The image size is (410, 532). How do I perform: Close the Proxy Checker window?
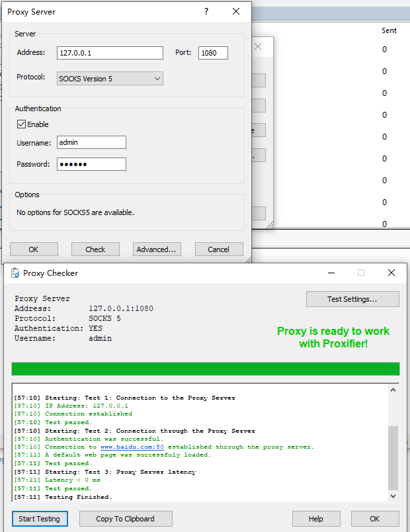[391, 273]
